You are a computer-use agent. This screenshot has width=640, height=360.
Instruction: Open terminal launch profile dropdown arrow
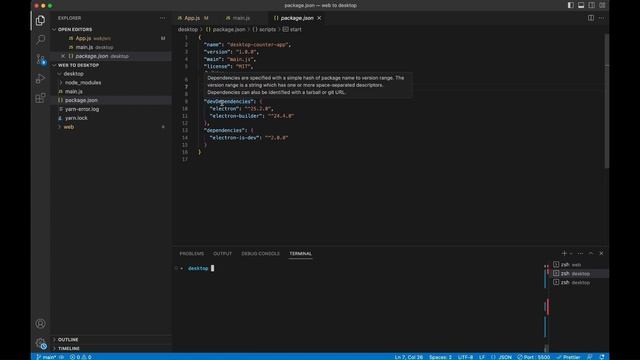(x=571, y=253)
